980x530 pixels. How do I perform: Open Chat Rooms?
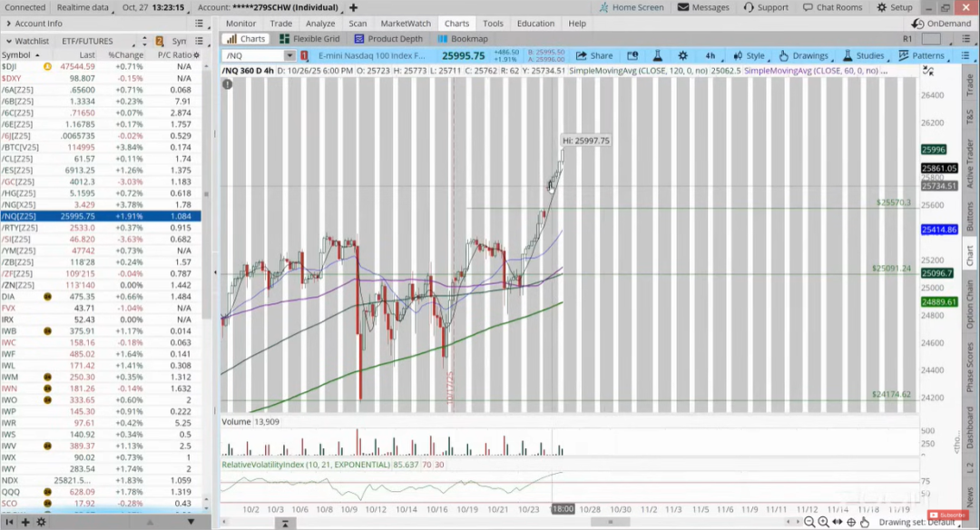click(832, 7)
